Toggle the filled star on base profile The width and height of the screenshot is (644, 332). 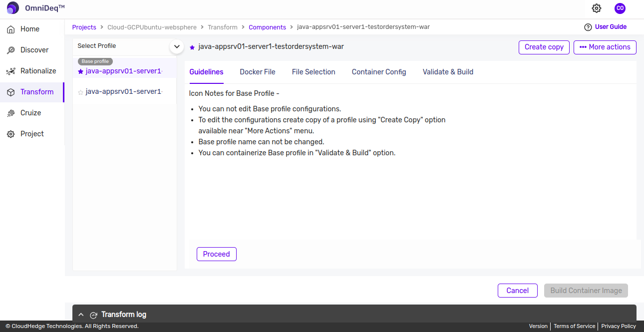tap(80, 72)
